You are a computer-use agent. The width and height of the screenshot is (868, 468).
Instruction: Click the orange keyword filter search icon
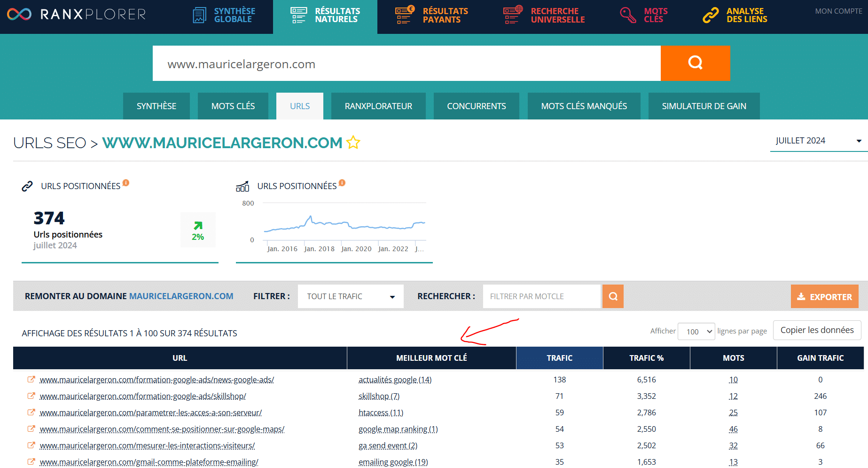pyautogui.click(x=613, y=296)
